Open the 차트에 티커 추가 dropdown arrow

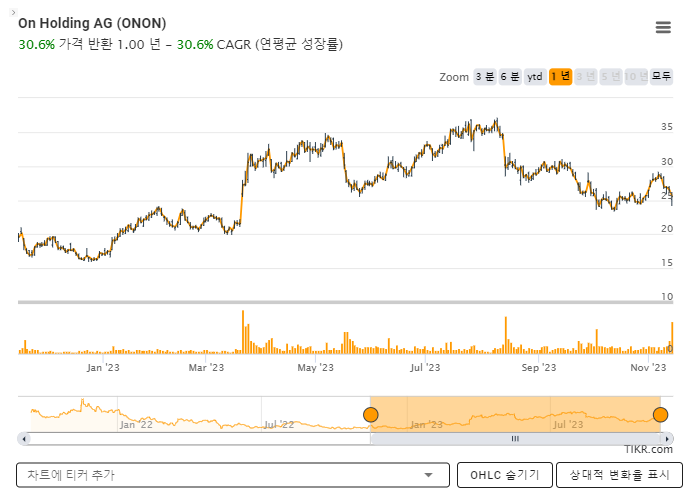[x=428, y=475]
